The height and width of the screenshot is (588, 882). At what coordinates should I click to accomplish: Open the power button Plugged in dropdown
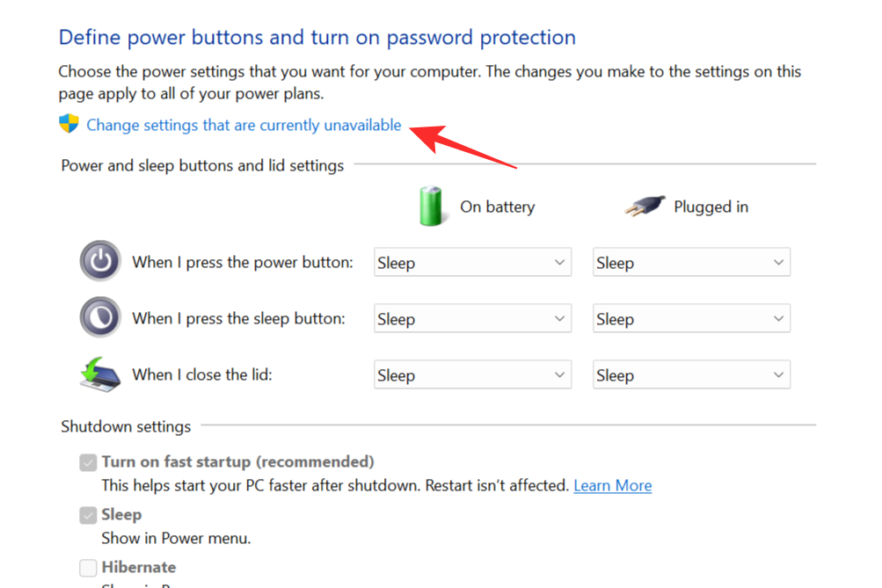pos(691,261)
